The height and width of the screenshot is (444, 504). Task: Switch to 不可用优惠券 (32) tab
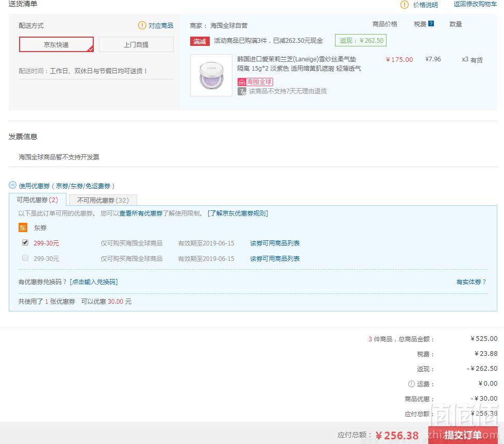(x=103, y=200)
